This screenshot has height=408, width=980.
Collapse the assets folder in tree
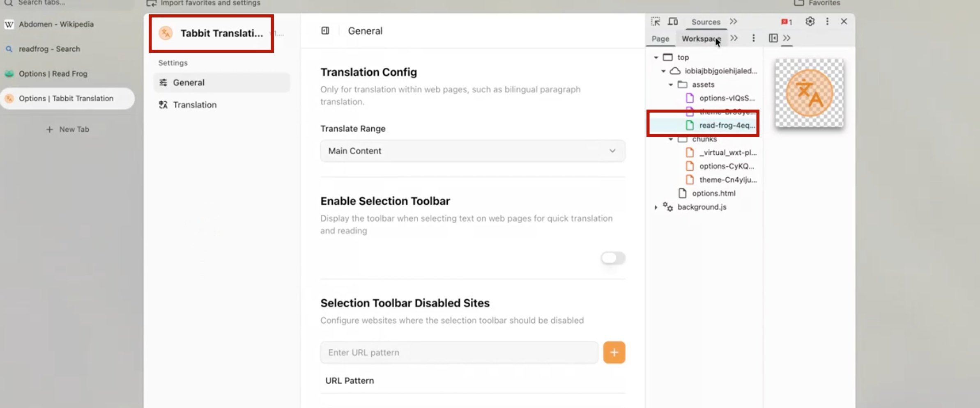click(671, 85)
